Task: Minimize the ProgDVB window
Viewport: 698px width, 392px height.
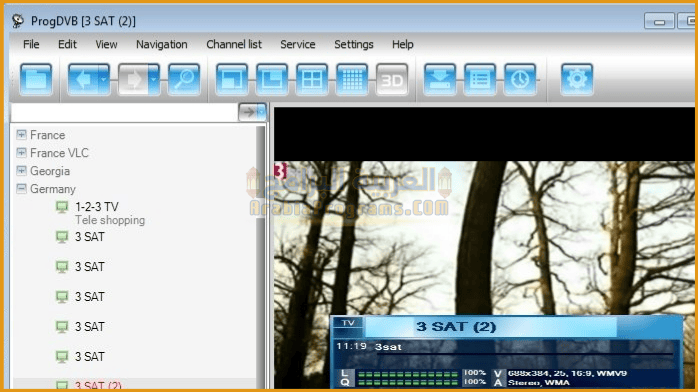Action: tap(659, 21)
